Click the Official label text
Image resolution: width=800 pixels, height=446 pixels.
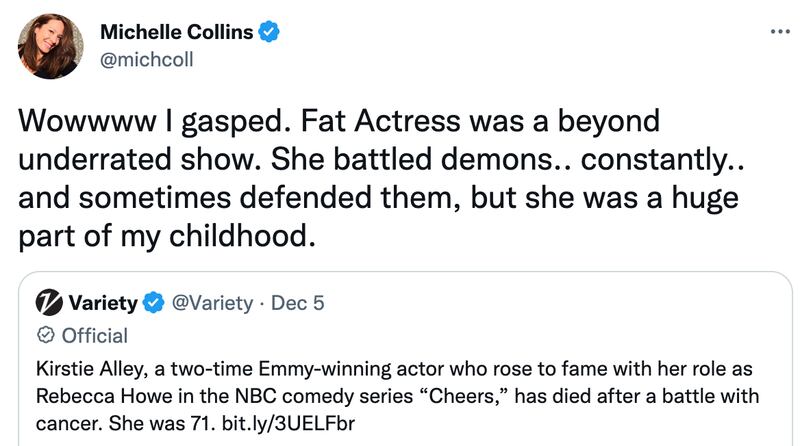[95, 336]
